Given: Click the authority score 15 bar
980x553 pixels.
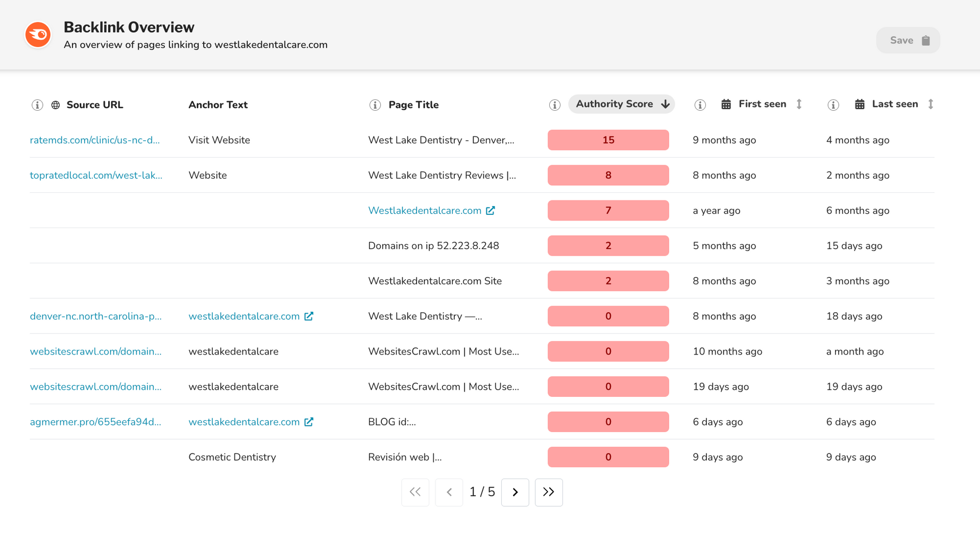Looking at the screenshot, I should [608, 140].
